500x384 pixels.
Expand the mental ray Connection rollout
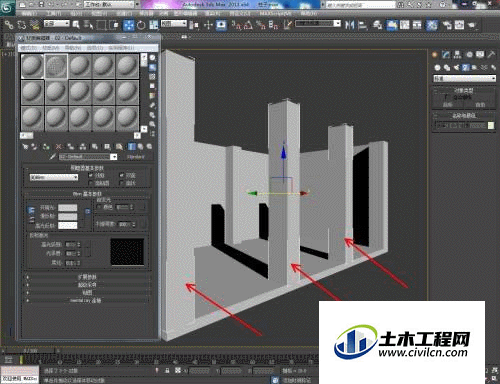tap(88, 300)
